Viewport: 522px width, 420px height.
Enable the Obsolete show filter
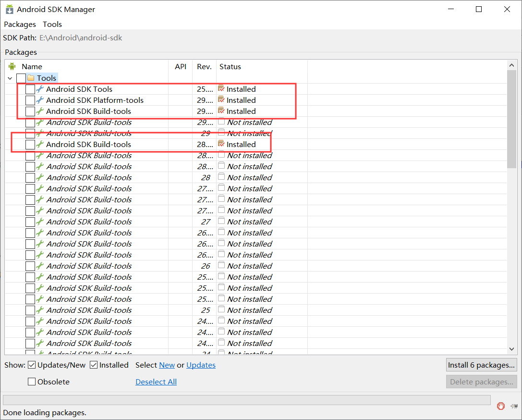(x=32, y=382)
